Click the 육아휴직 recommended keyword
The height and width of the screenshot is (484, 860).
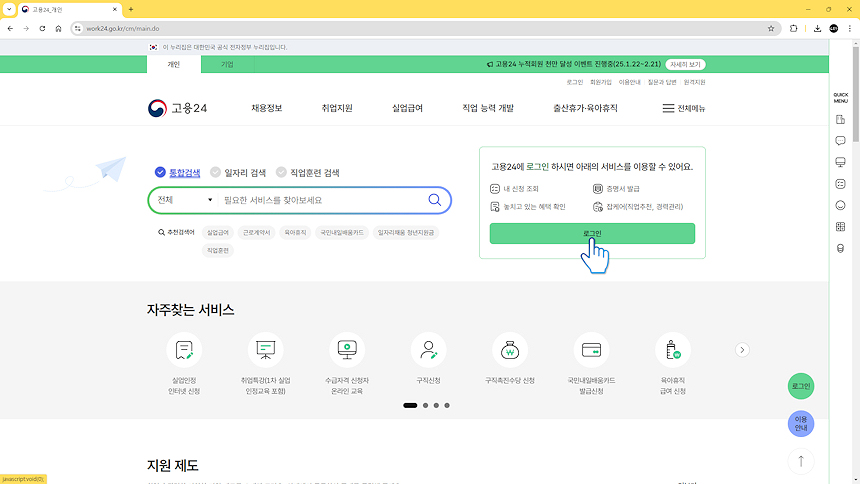point(295,233)
